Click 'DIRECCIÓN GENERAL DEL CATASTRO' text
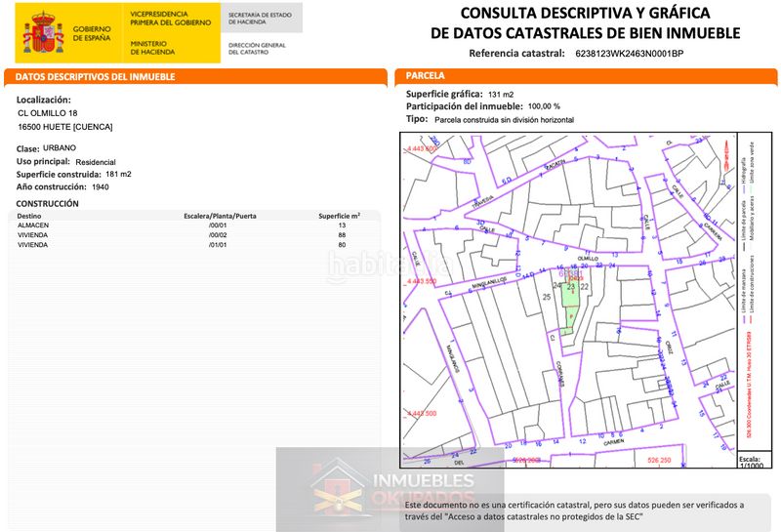 (257, 48)
